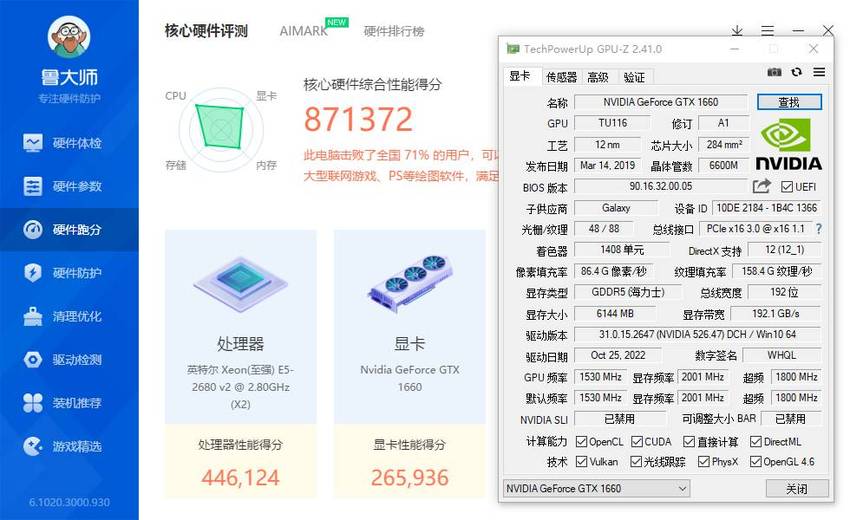Viewport: 850px width, 520px height.
Task: Open the GPU-Z hamburger menu icon
Action: pos(819,72)
